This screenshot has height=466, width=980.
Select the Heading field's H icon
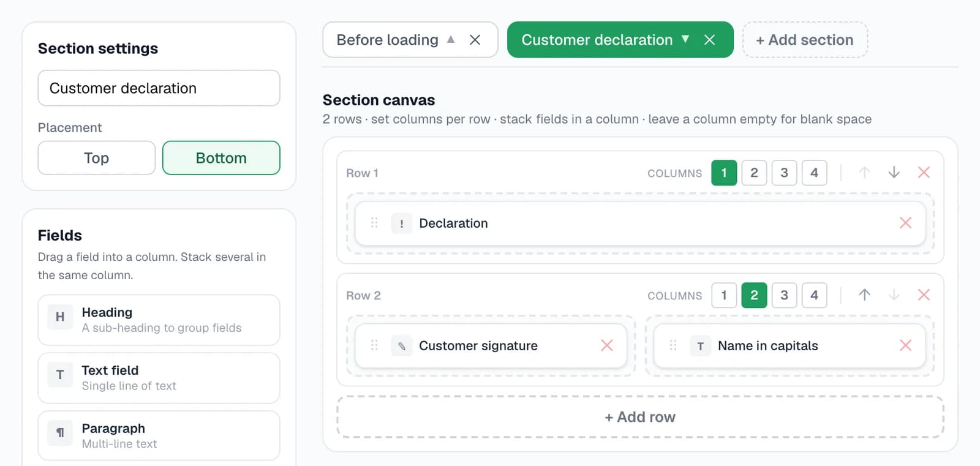pos(60,317)
